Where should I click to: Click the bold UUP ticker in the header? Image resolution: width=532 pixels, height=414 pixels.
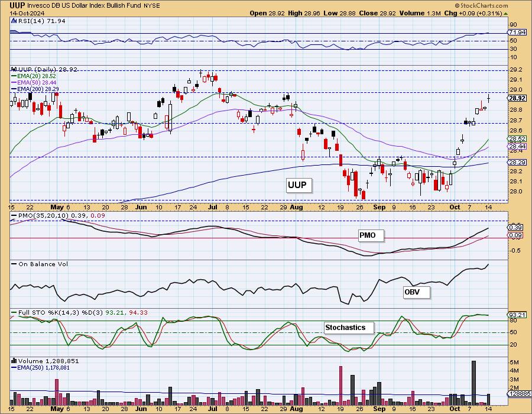[17, 5]
